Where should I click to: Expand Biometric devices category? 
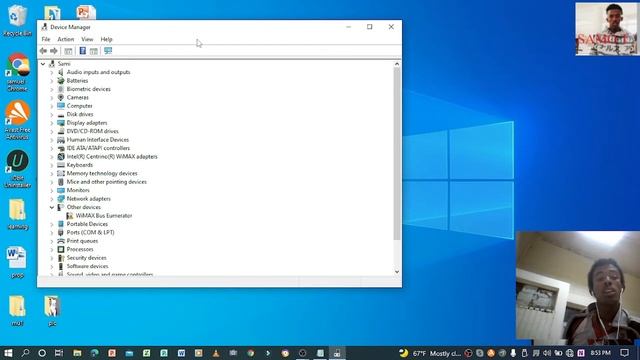(52, 89)
